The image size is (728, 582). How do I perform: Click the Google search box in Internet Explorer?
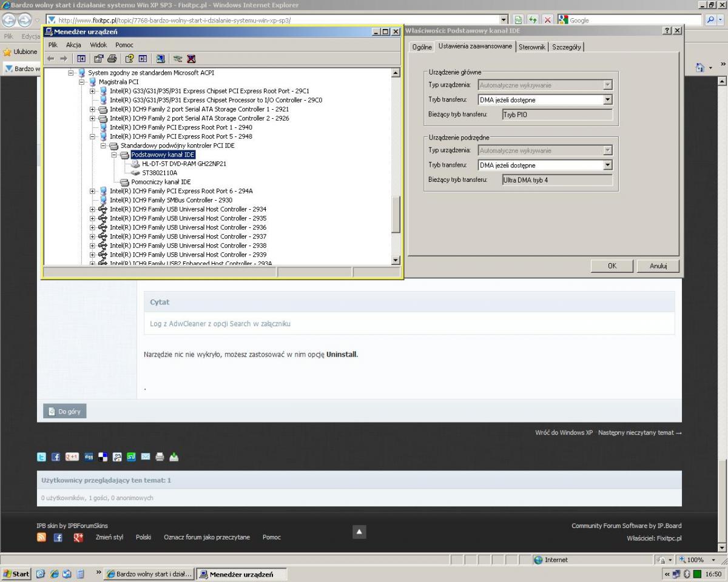click(x=629, y=20)
